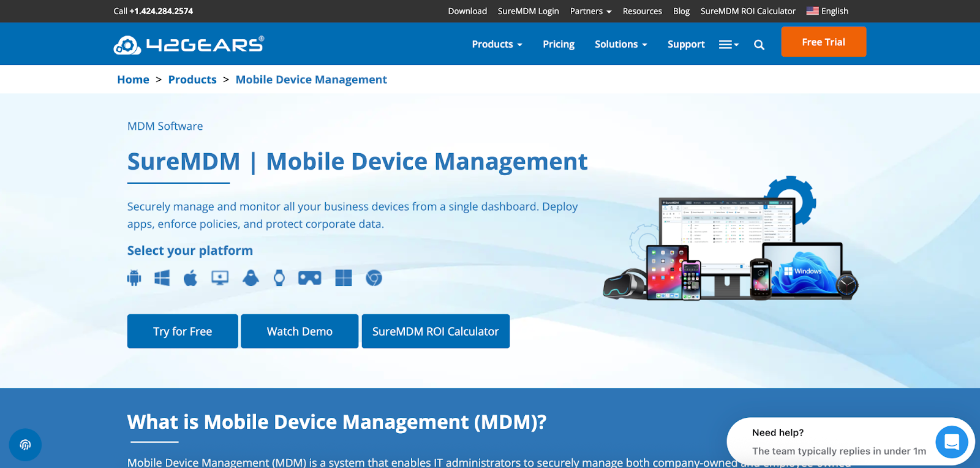The width and height of the screenshot is (980, 468).
Task: Go to SureMDM Login
Action: (x=529, y=11)
